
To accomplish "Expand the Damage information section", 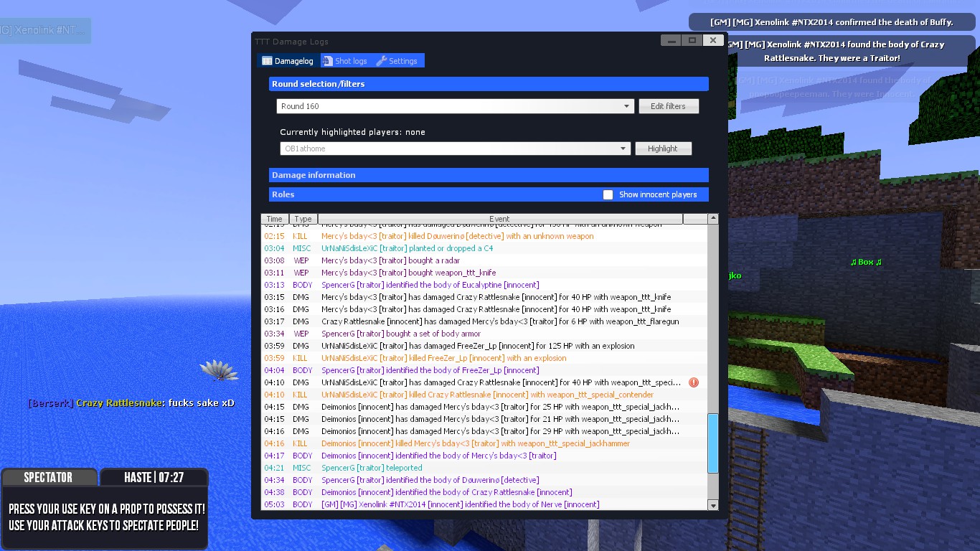I will [x=489, y=175].
